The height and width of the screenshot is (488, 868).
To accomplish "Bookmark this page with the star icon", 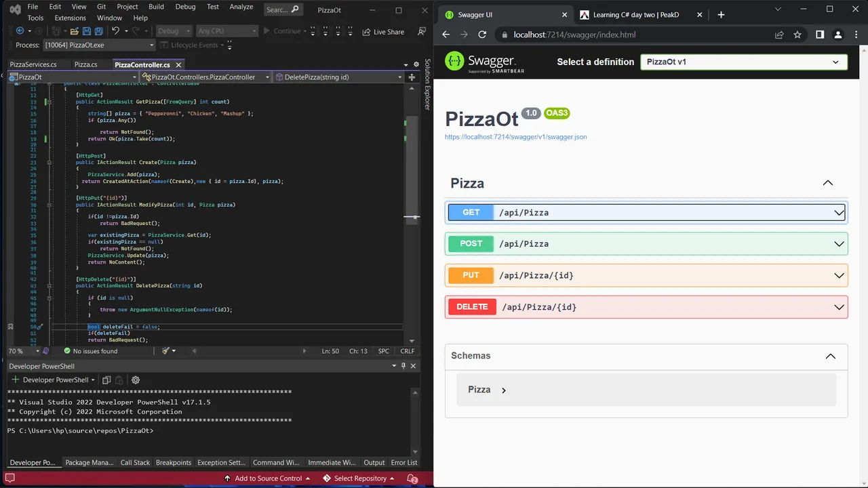I will click(797, 35).
